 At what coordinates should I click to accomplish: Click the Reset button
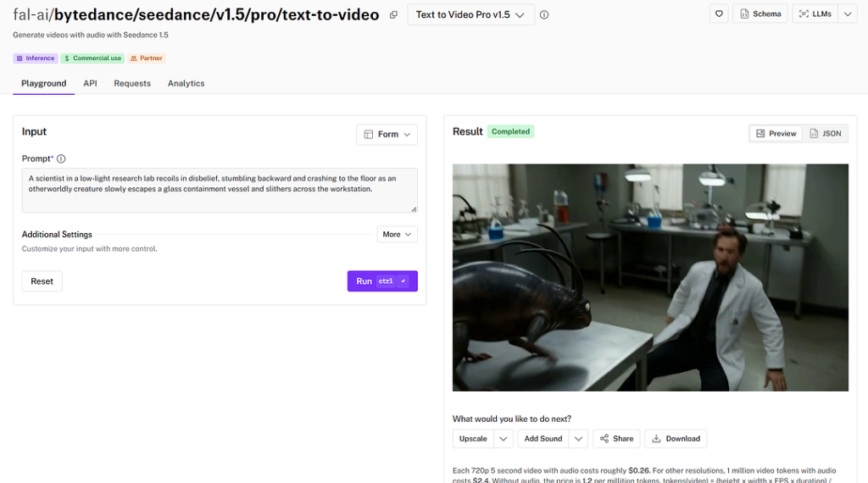coord(42,281)
